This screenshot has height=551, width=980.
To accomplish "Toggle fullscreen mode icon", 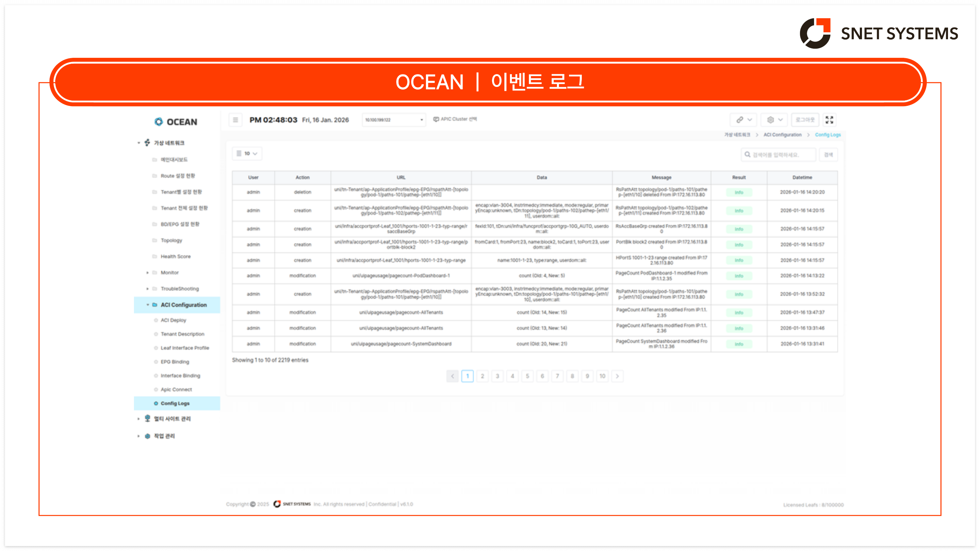I will [x=829, y=120].
